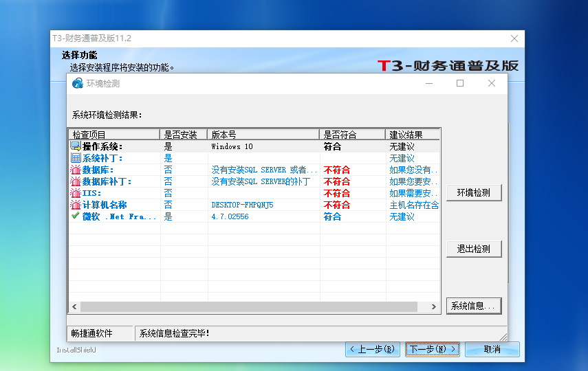Click 如果需要安.. suggestion cell
Screen dimensions: 588x371
tap(413, 193)
